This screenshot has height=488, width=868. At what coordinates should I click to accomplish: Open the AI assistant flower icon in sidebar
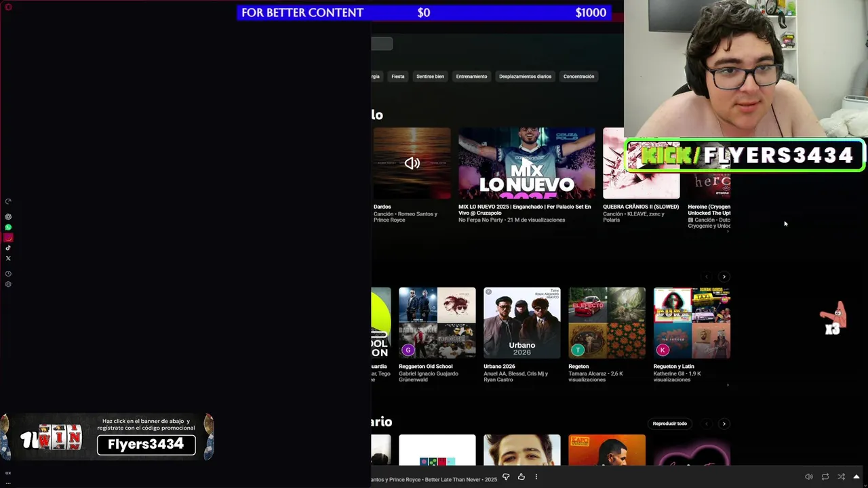tap(8, 217)
